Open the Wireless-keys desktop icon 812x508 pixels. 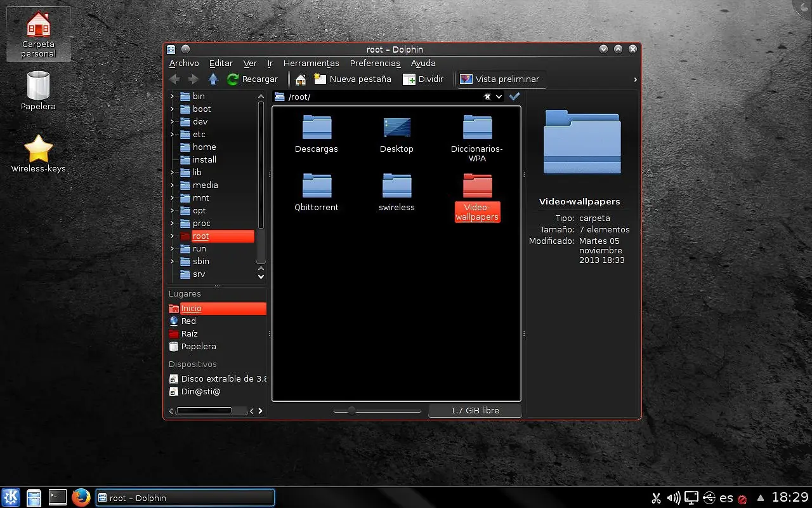point(38,154)
